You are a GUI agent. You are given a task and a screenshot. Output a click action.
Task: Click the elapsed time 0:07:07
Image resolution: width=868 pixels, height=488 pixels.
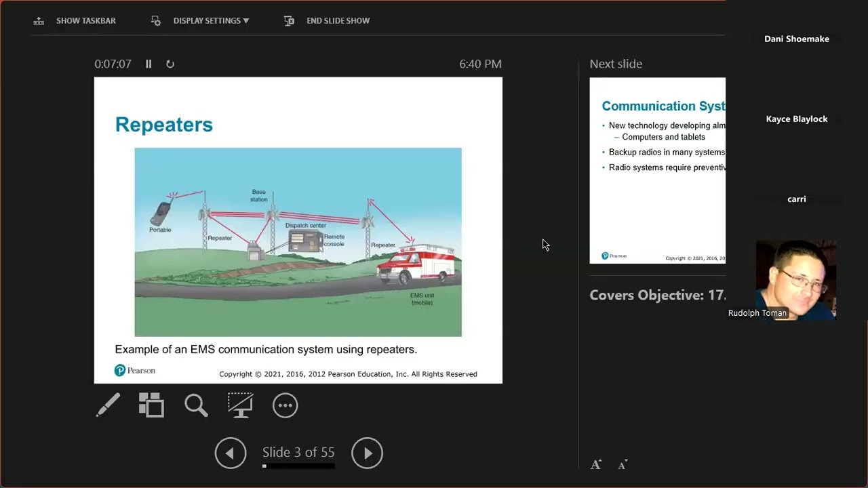[x=113, y=64]
